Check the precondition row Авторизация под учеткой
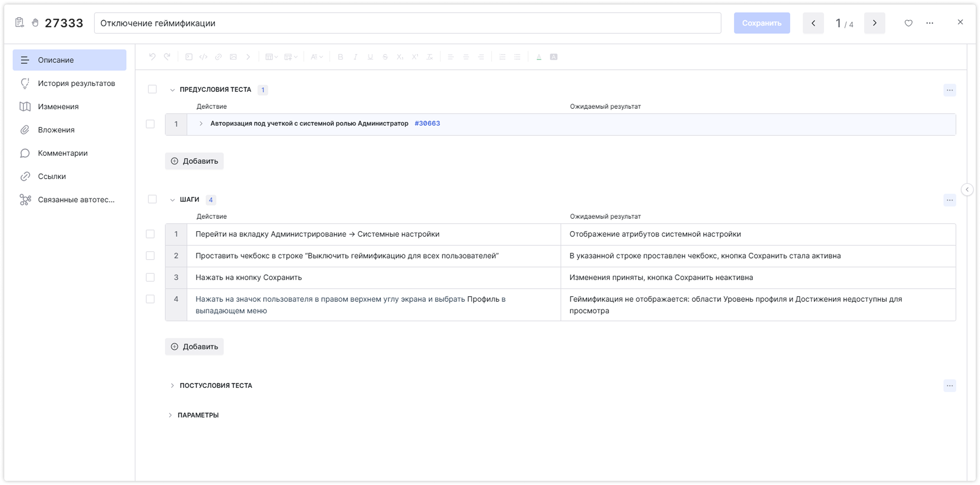Viewport: 980px width, 485px height. pyautogui.click(x=150, y=124)
